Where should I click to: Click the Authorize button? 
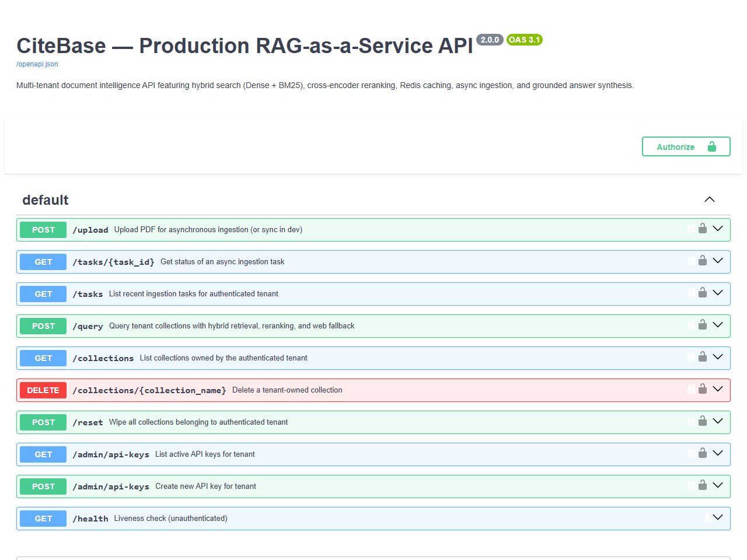pos(686,146)
